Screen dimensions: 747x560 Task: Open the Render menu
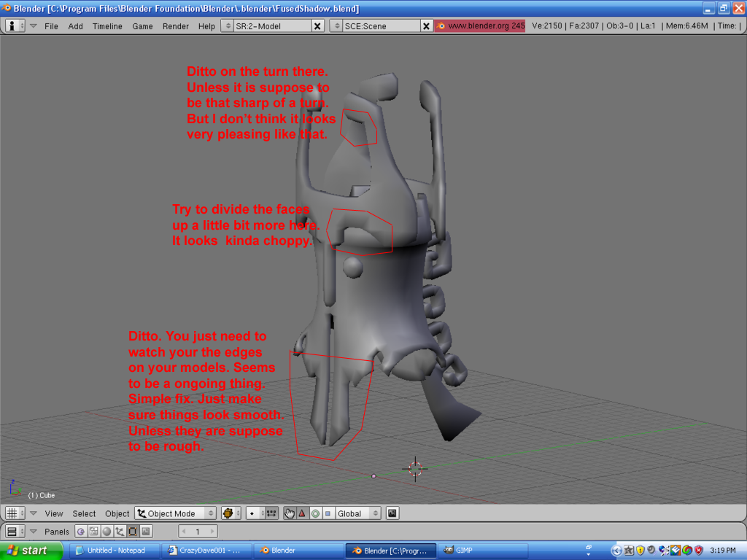tap(175, 26)
